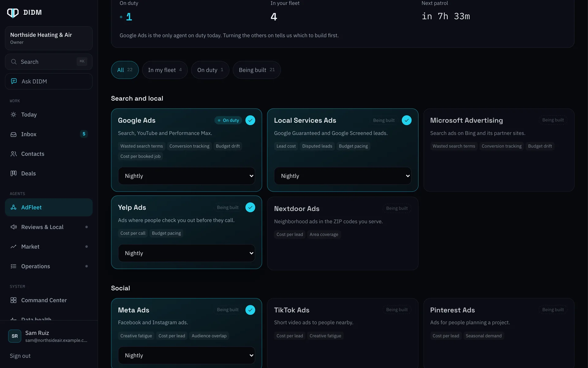Click the Being built badge on Microsoft Advertising
588x368 pixels.
point(553,120)
